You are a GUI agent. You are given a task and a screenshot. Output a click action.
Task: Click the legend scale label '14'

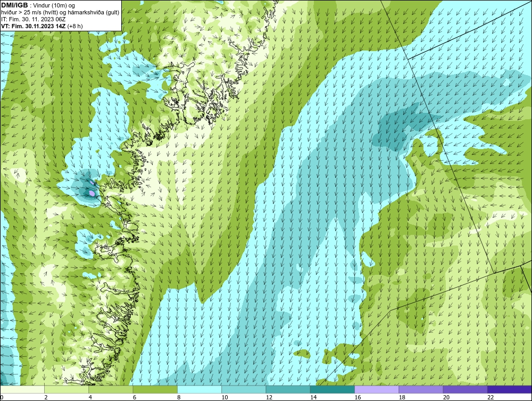[x=313, y=398]
